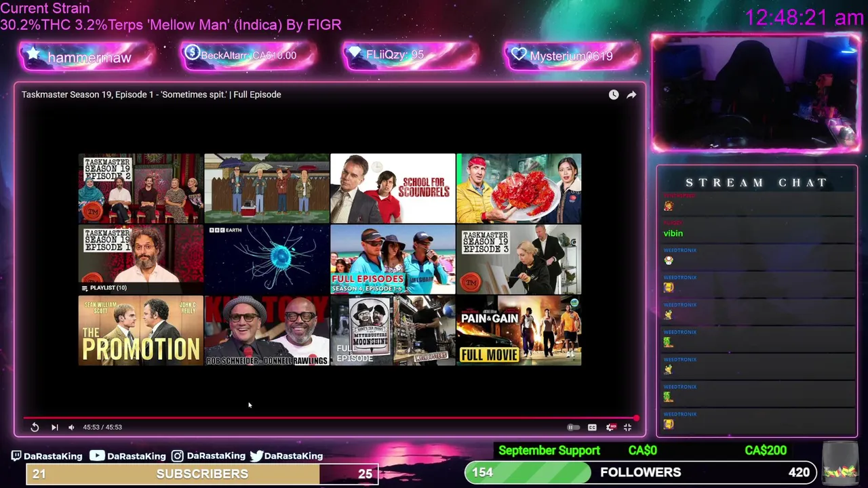Open the BBC Earth jellyfish thumbnail
The width and height of the screenshot is (868, 488).
coord(267,260)
